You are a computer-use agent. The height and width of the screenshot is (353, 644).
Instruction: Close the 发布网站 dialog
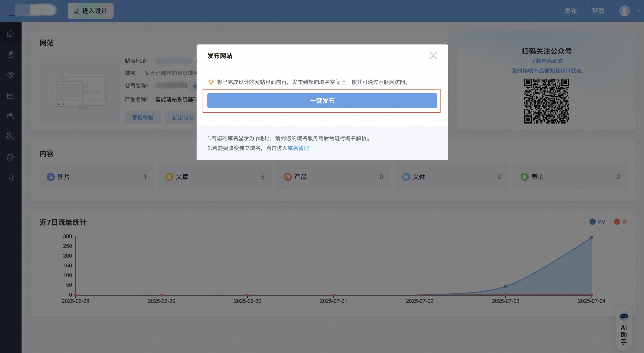[x=434, y=55]
